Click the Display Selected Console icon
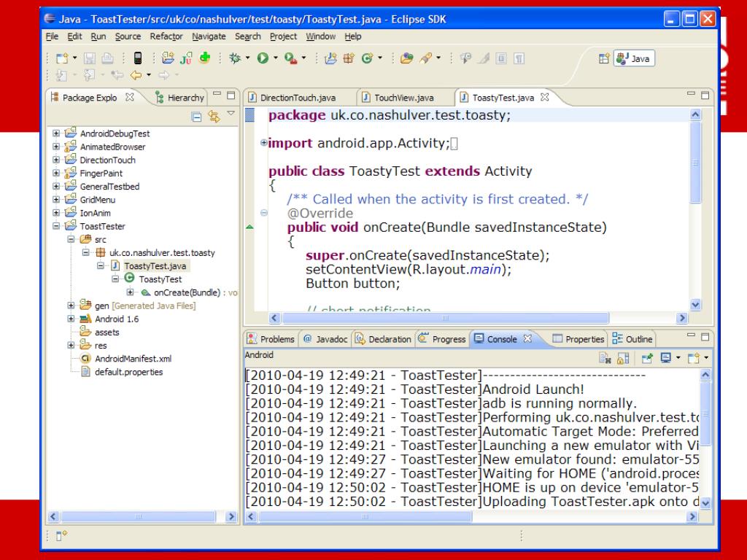Screen dimensions: 747x560 666,357
